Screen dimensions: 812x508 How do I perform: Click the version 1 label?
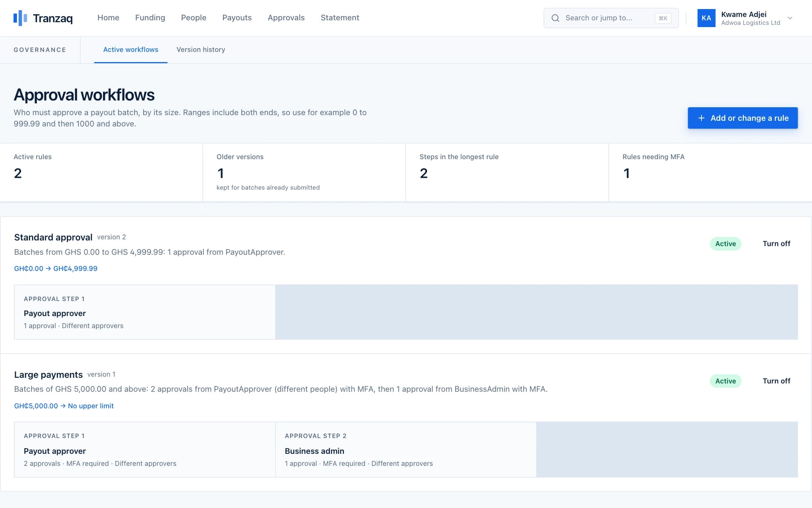(101, 374)
